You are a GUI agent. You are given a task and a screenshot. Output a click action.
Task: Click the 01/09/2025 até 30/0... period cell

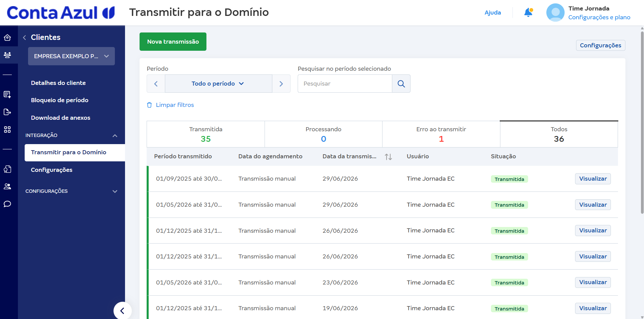click(189, 179)
